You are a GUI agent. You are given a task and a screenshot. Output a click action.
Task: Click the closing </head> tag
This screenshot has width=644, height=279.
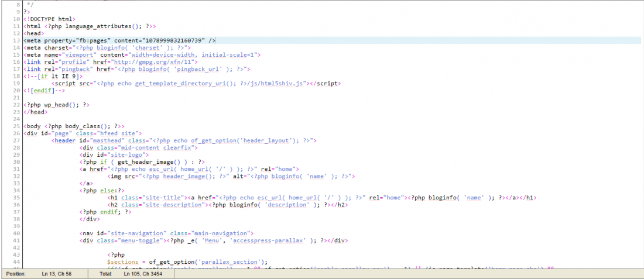coord(35,112)
